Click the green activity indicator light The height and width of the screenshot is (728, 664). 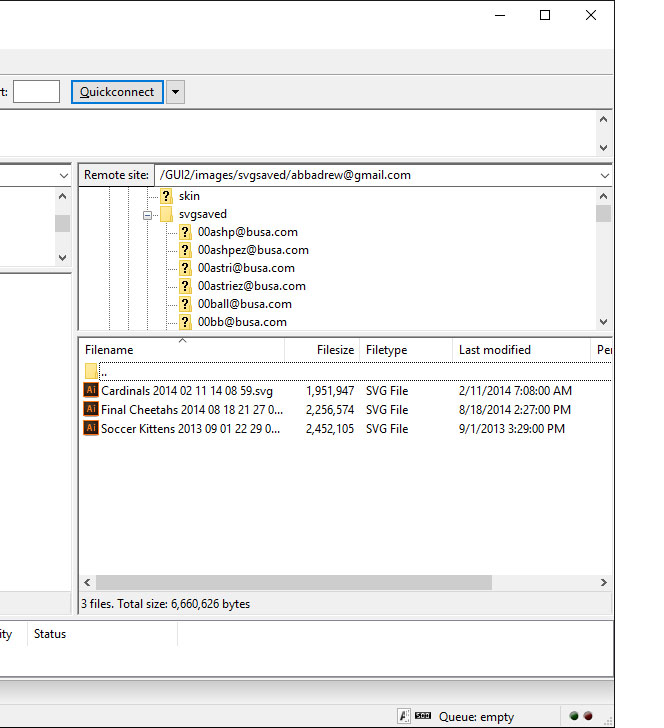pos(574,716)
